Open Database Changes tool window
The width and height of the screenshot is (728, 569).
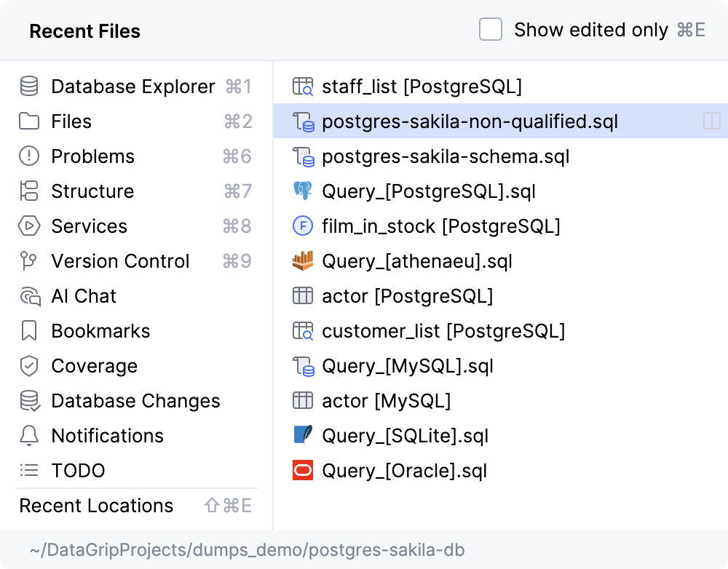(x=135, y=401)
